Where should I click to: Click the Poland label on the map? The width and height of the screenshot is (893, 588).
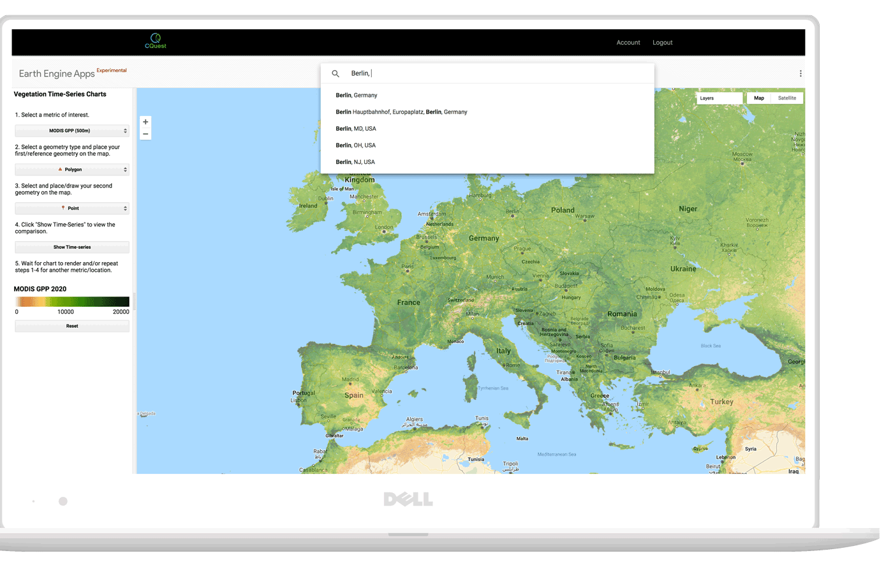(563, 210)
